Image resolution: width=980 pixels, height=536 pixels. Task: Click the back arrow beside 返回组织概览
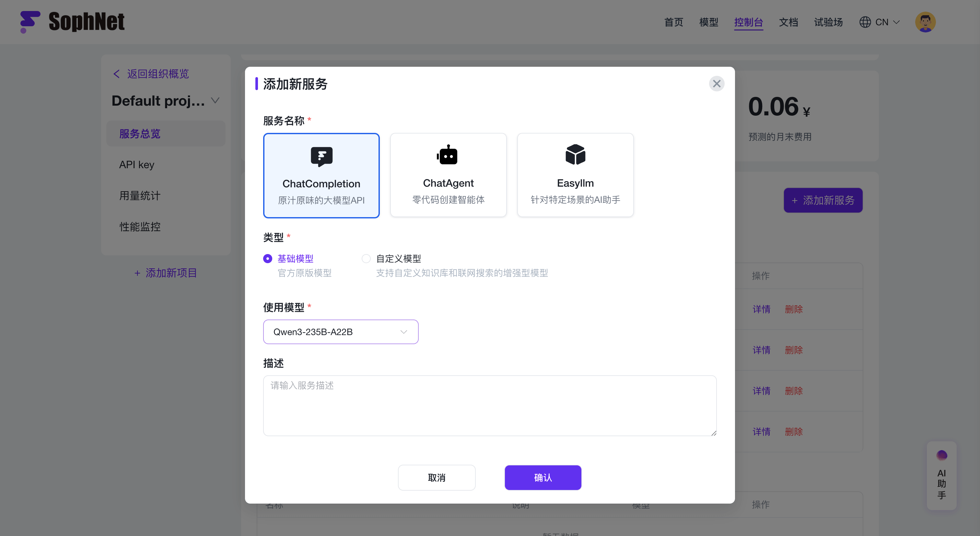tap(116, 74)
